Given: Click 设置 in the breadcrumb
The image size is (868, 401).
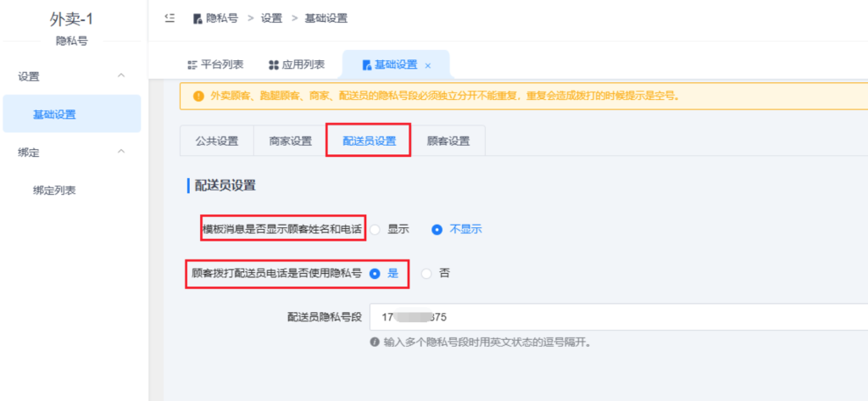Looking at the screenshot, I should pos(271,18).
